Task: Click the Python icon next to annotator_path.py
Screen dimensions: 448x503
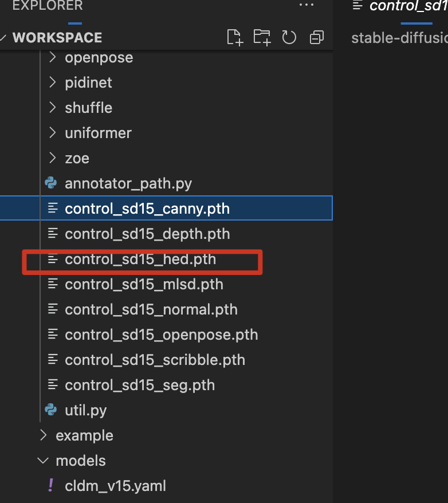Action: pyautogui.click(x=51, y=183)
